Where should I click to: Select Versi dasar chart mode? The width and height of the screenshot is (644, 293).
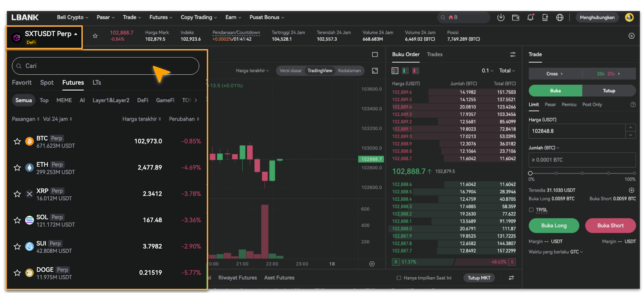(x=291, y=71)
